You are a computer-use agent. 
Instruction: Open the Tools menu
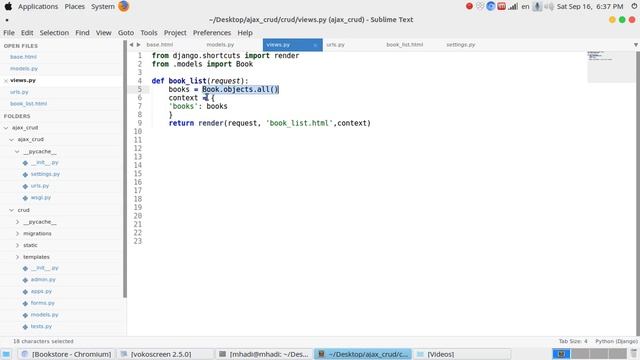point(149,33)
